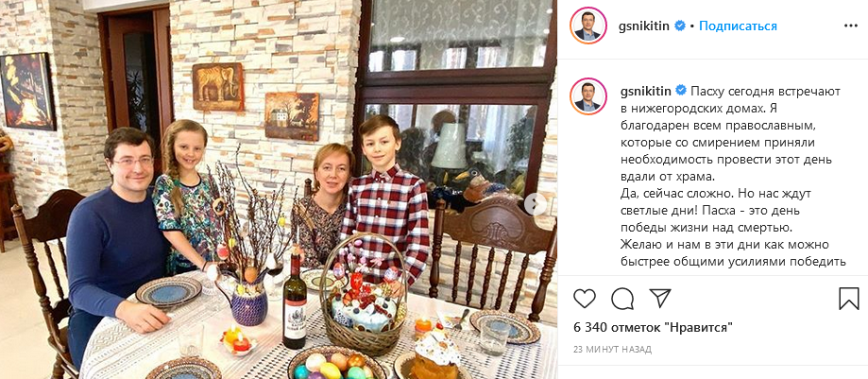The width and height of the screenshot is (868, 379).
Task: Open comments via speech bubble icon
Action: pyautogui.click(x=622, y=299)
